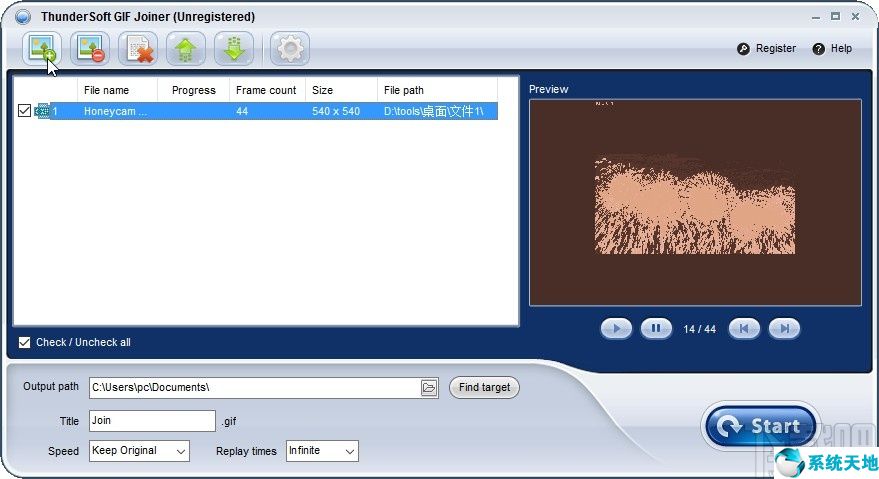Screen dimensions: 879x479
Task: Play the GIF preview
Action: [616, 328]
